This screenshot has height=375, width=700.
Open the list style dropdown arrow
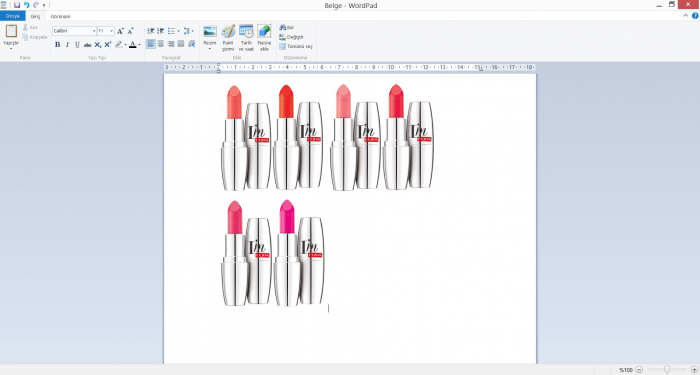(x=178, y=31)
